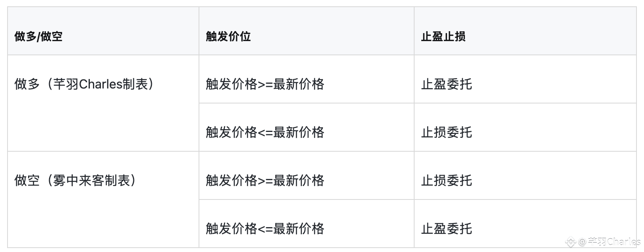Click the Binance logo icon in watermark
The height and width of the screenshot is (252, 644).
(x=571, y=241)
